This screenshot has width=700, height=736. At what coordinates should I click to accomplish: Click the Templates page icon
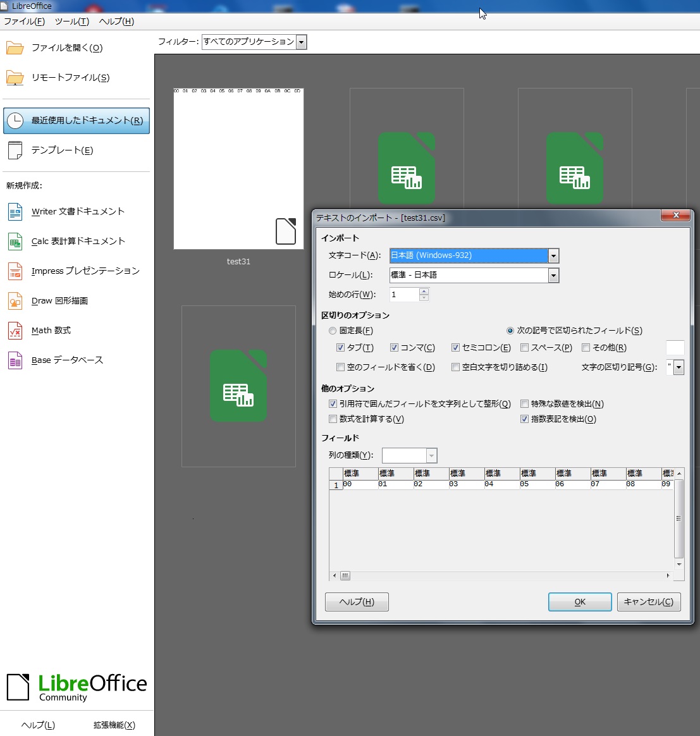tap(15, 150)
